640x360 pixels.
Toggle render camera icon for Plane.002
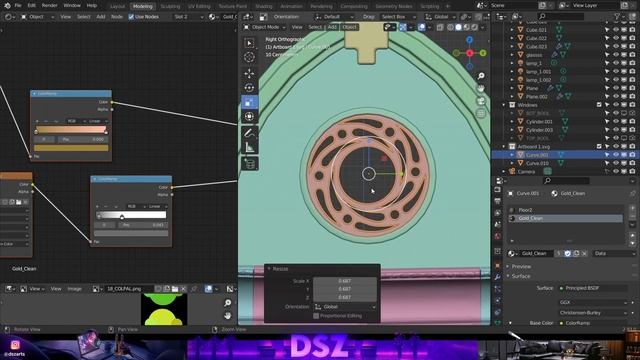(632, 96)
